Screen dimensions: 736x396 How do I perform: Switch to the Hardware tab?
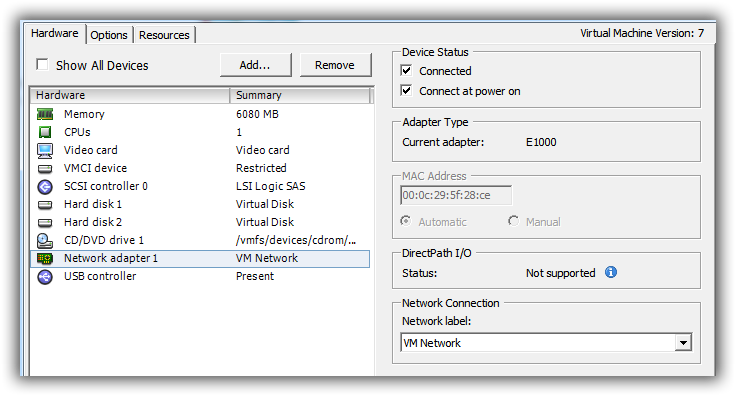coord(54,33)
